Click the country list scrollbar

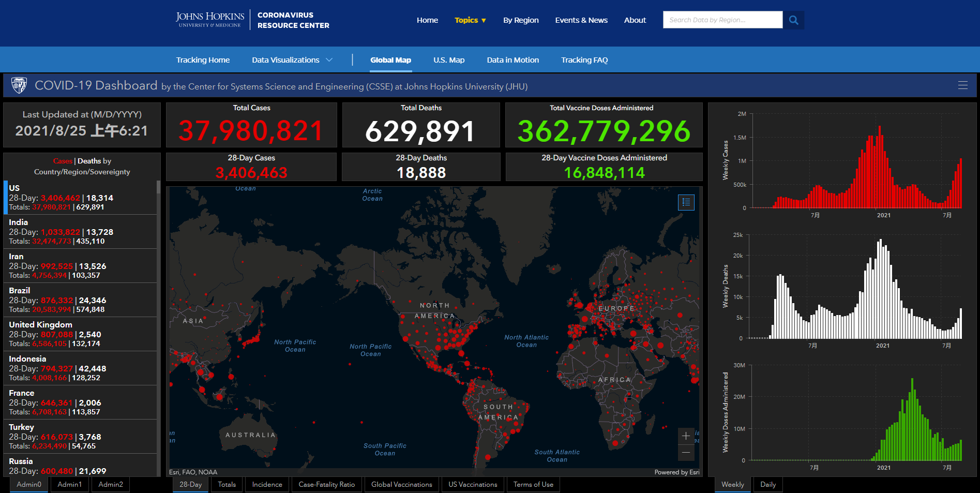click(x=158, y=259)
